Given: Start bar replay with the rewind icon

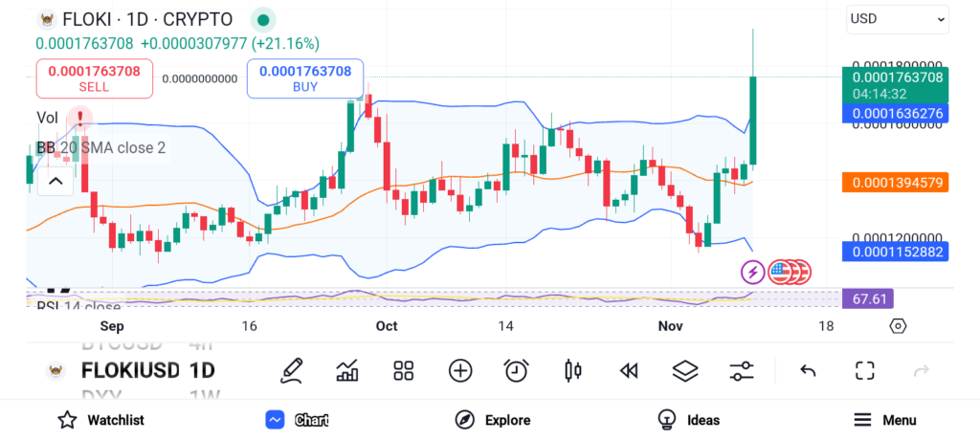Looking at the screenshot, I should pos(629,370).
